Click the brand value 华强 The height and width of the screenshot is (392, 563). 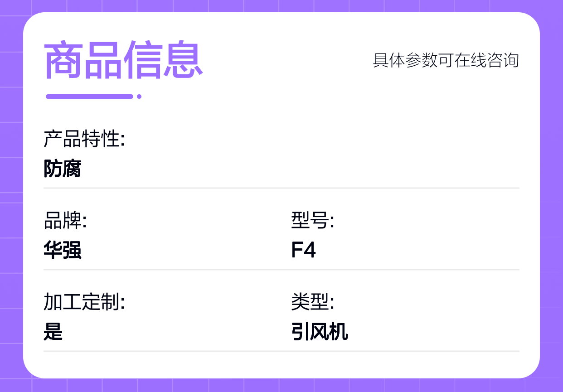click(63, 250)
